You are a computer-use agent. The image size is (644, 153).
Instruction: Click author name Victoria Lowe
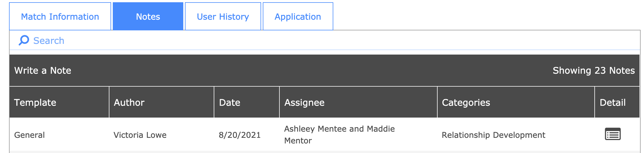coord(140,135)
